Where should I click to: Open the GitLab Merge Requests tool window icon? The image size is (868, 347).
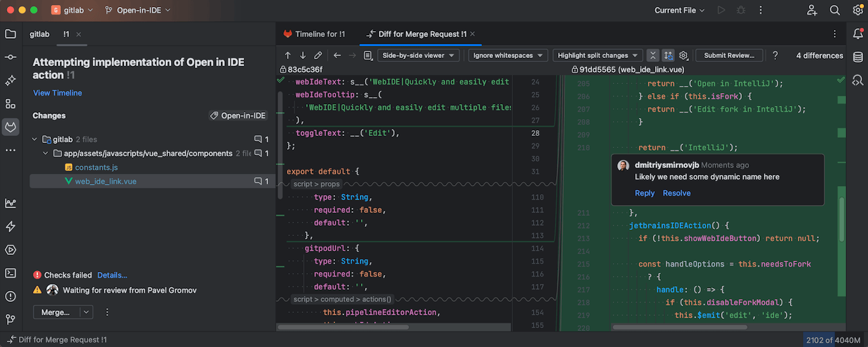[x=10, y=127]
